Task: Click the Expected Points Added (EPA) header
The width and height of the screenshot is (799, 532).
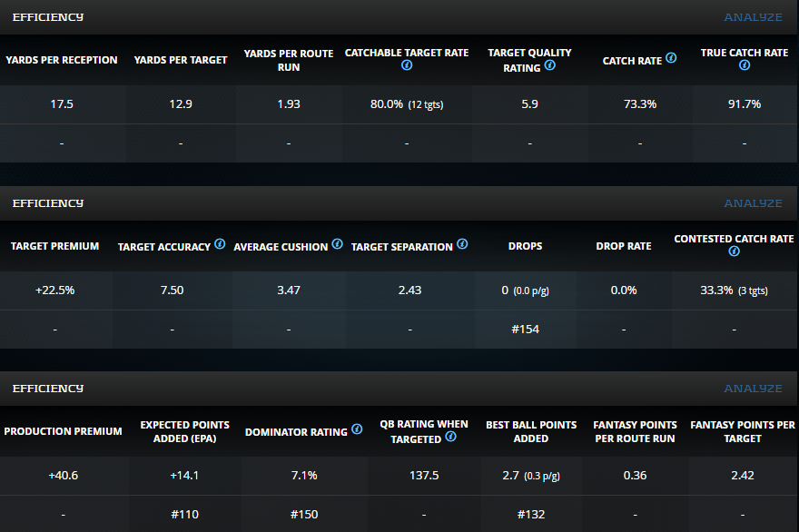Action: pyautogui.click(x=184, y=431)
